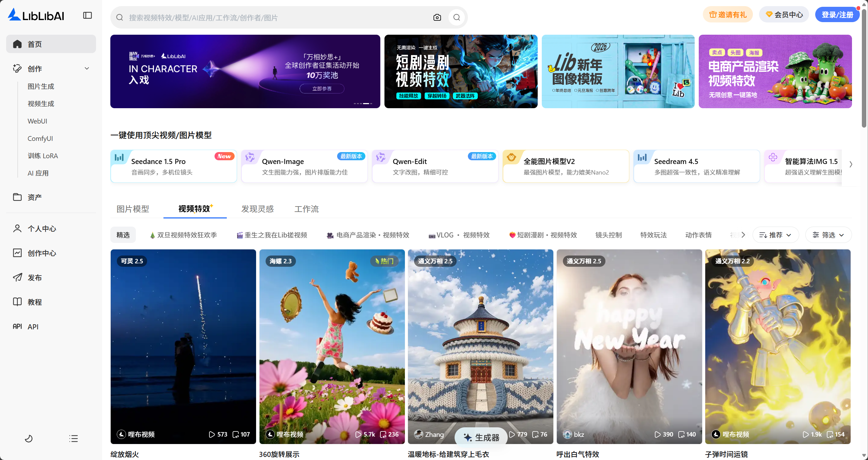Screen dimensions: 868x460
Task: Click 立即参赛 on the contest banner
Action: (322, 88)
